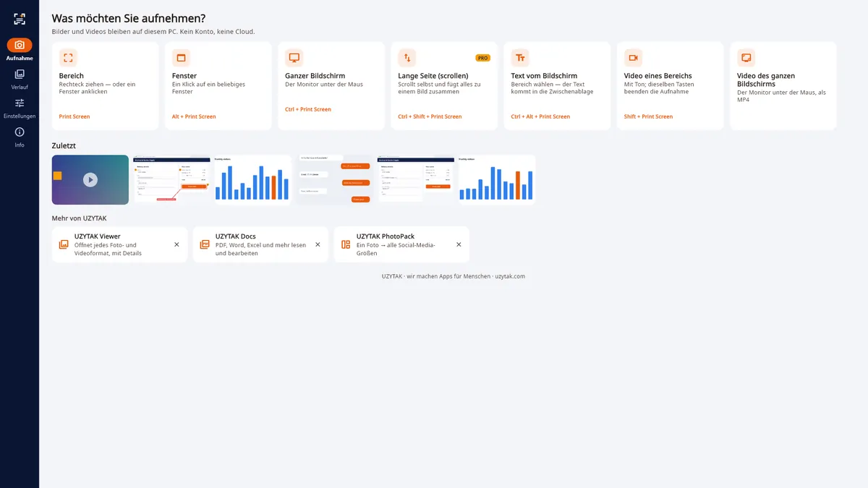Play the recent video recording thumbnail
Image resolution: width=868 pixels, height=488 pixels.
click(90, 180)
